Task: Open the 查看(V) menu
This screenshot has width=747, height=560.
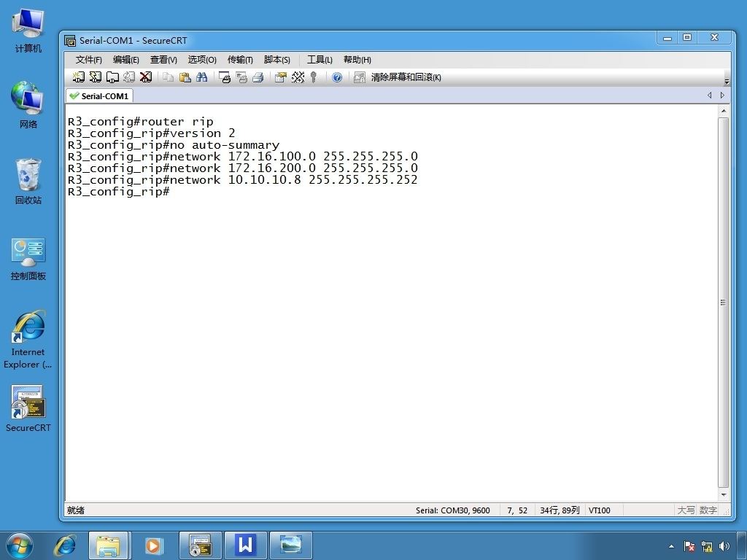Action: click(x=163, y=60)
